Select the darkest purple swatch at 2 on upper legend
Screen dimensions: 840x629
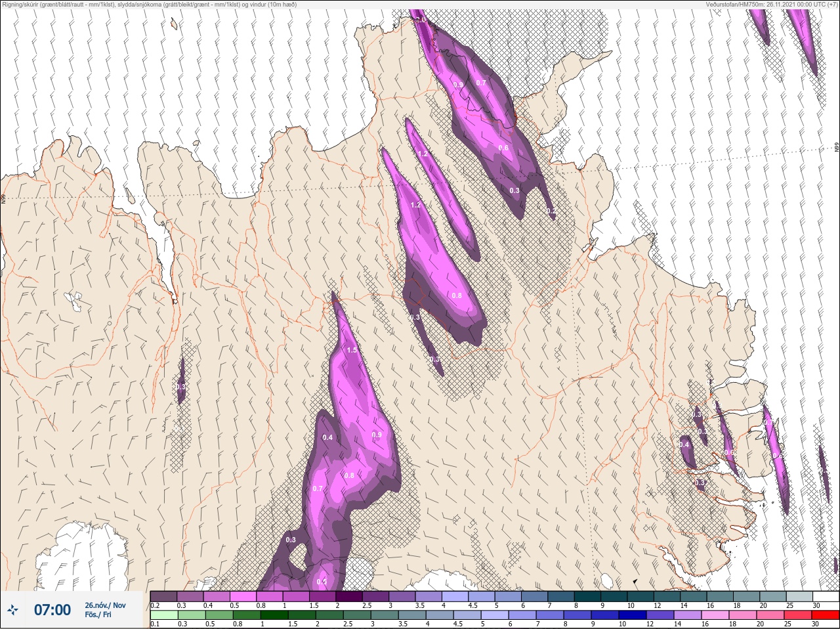tap(350, 596)
